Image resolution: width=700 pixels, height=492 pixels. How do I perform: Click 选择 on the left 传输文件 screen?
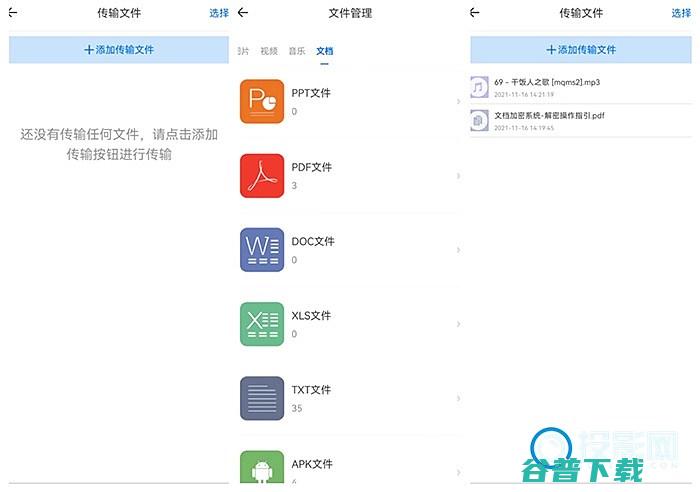pyautogui.click(x=219, y=13)
